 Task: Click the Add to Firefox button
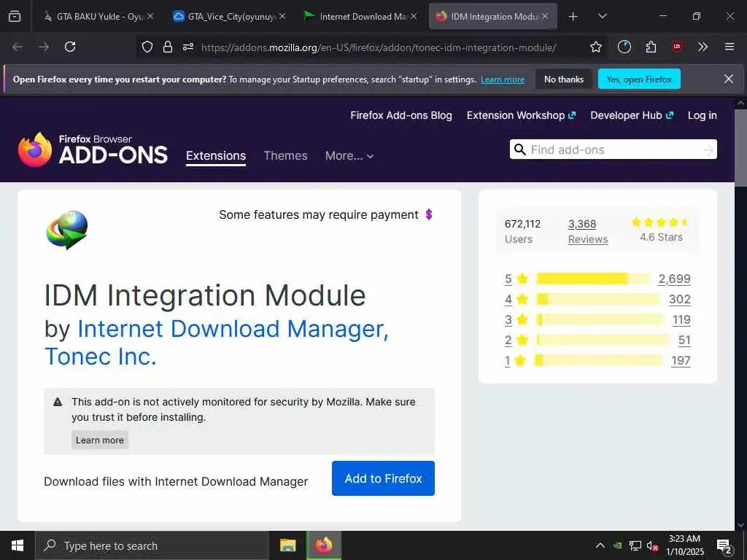click(x=383, y=478)
